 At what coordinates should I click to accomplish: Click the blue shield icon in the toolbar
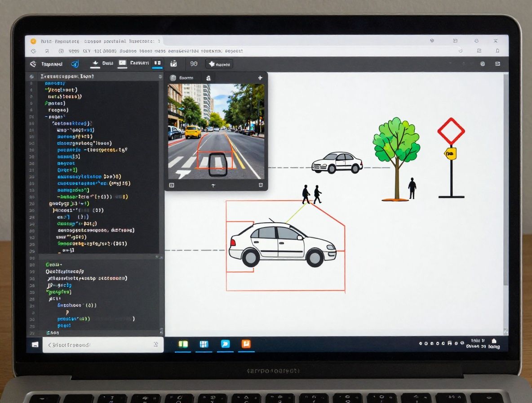click(x=75, y=64)
